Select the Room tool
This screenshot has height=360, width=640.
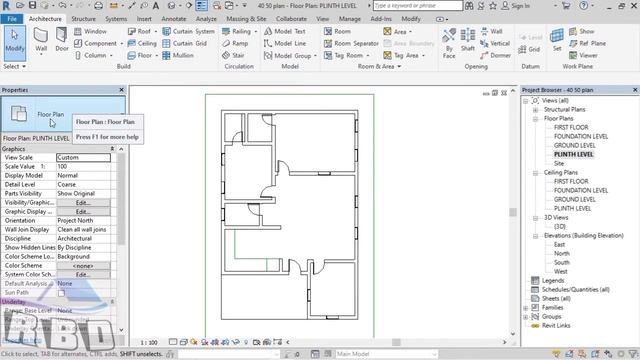(x=337, y=31)
